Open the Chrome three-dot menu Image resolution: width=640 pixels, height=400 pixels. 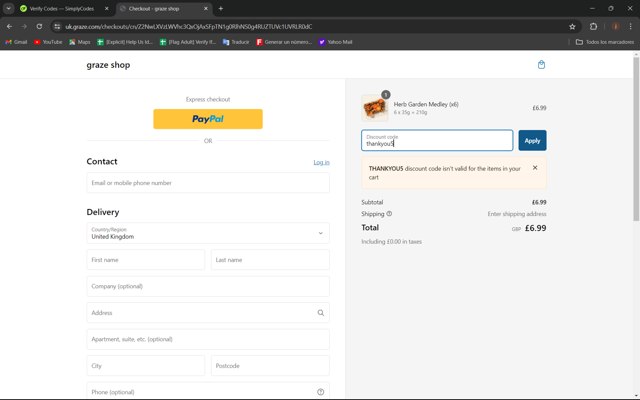630,27
